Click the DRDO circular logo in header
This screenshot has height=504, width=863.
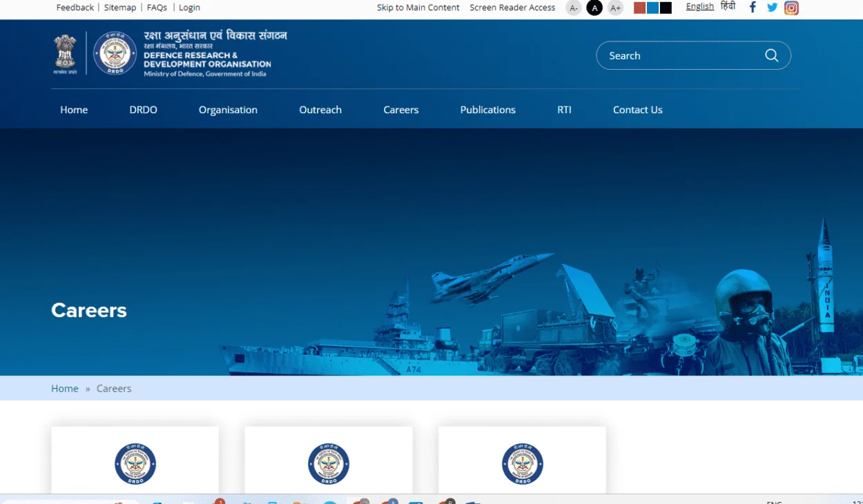115,53
